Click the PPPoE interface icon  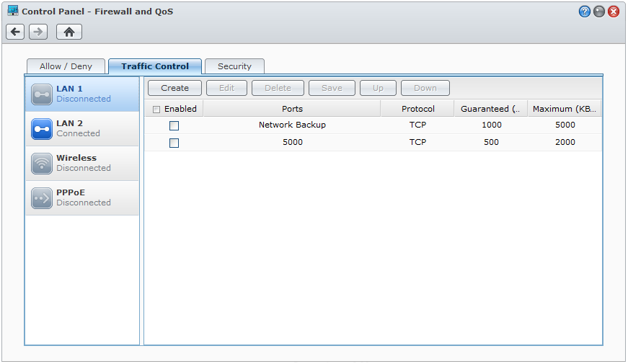(x=42, y=198)
